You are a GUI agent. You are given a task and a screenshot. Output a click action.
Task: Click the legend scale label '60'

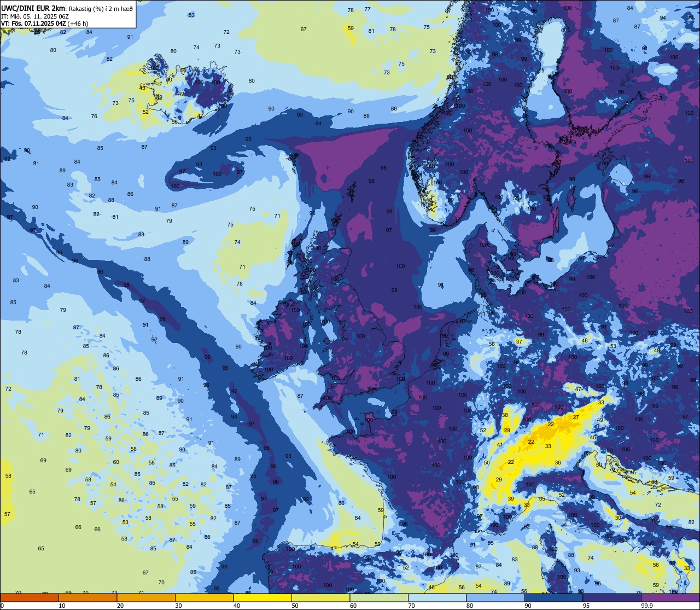pyautogui.click(x=353, y=606)
